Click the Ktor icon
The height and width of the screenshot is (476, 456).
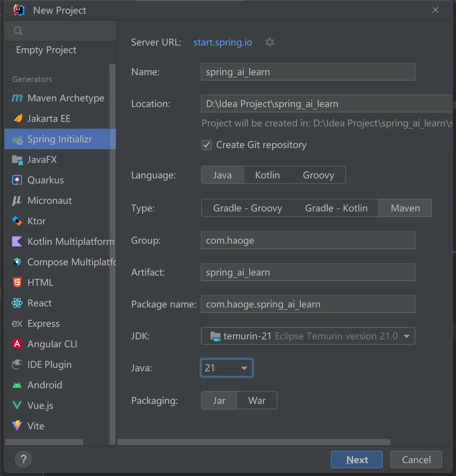(17, 221)
